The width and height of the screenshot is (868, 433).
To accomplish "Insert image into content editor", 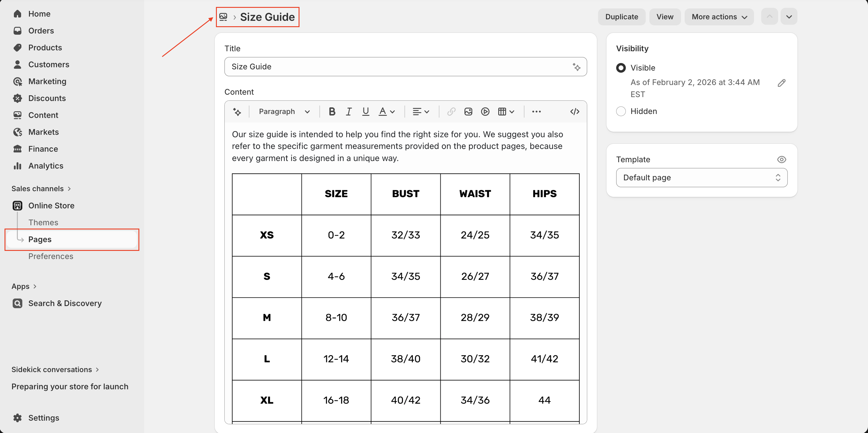I will 468,112.
